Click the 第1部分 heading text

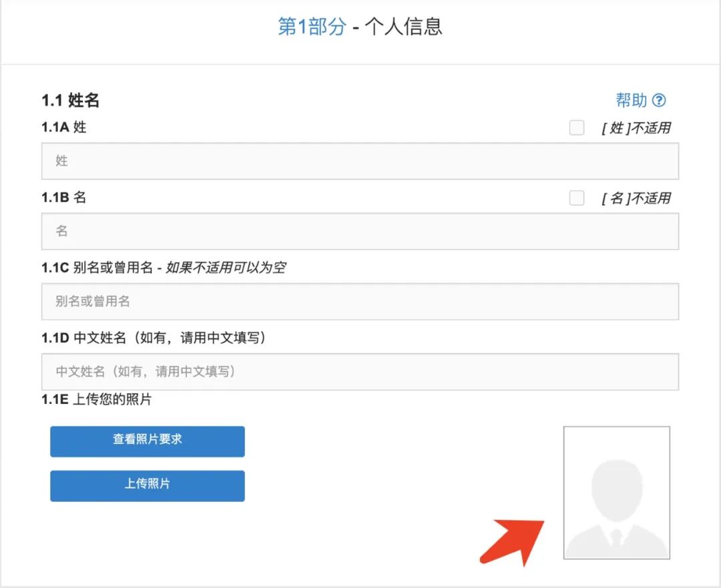[312, 26]
